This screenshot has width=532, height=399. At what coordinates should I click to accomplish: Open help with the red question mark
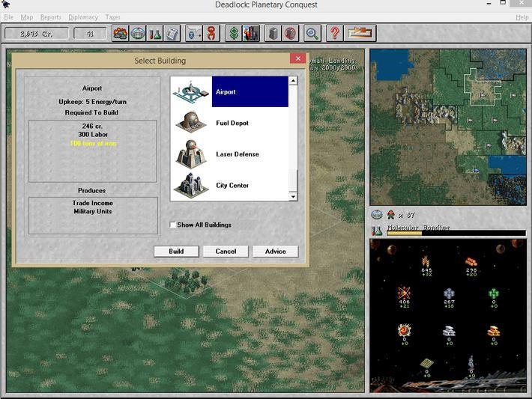point(334,33)
